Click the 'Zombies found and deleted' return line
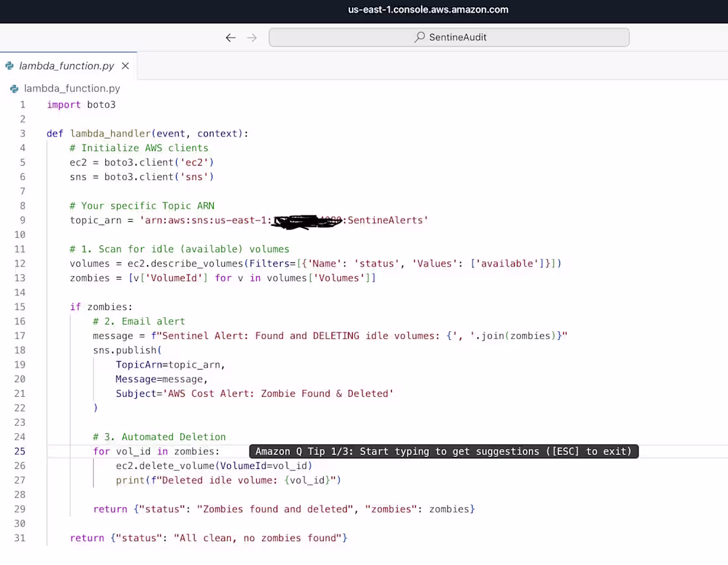The width and height of the screenshot is (728, 565). click(284, 509)
